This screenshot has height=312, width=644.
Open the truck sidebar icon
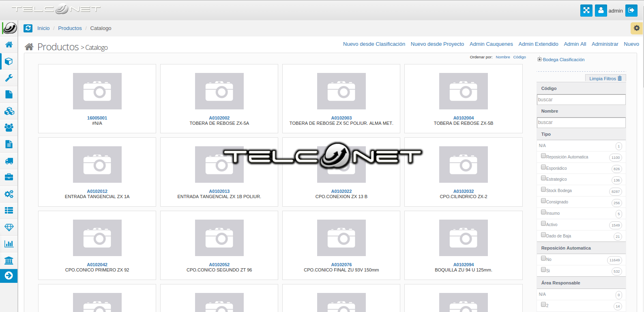(x=9, y=161)
